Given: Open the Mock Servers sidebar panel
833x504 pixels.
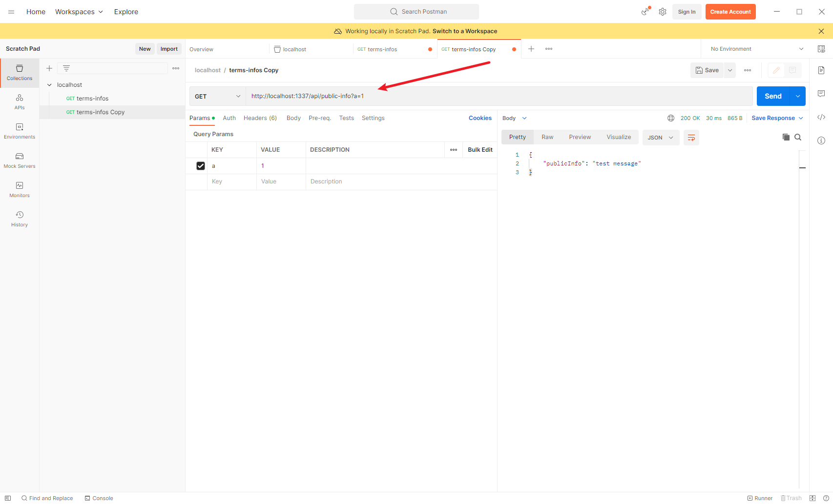Looking at the screenshot, I should click(x=20, y=161).
